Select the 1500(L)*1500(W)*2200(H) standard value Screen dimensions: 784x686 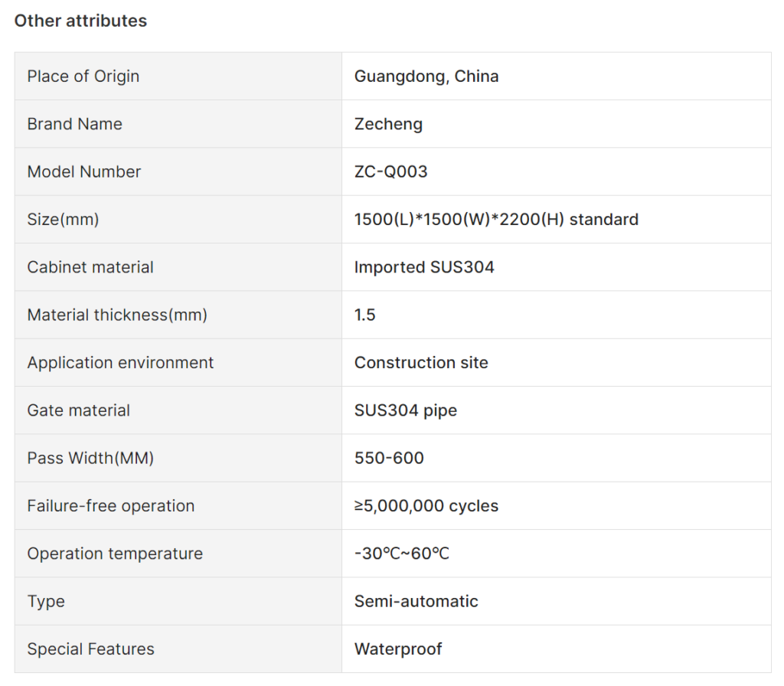click(x=496, y=220)
